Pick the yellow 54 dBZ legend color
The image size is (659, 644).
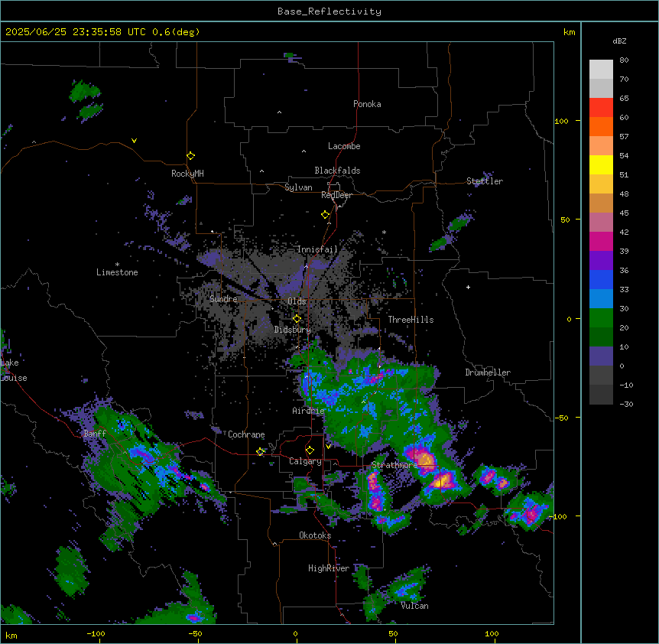tap(601, 164)
